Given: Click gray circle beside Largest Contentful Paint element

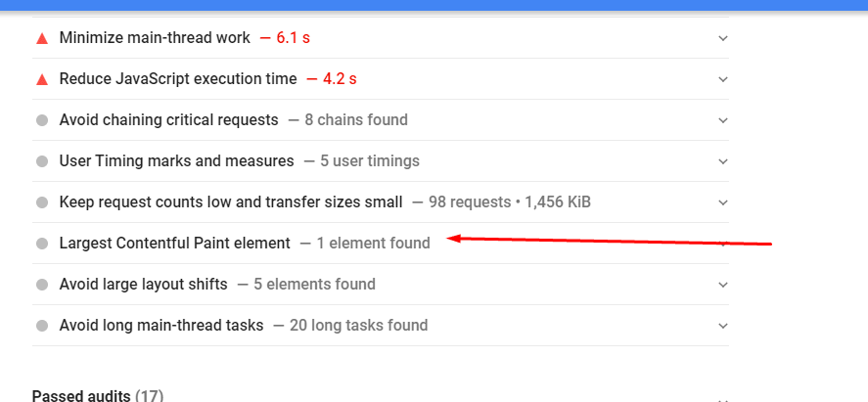Looking at the screenshot, I should tap(42, 244).
